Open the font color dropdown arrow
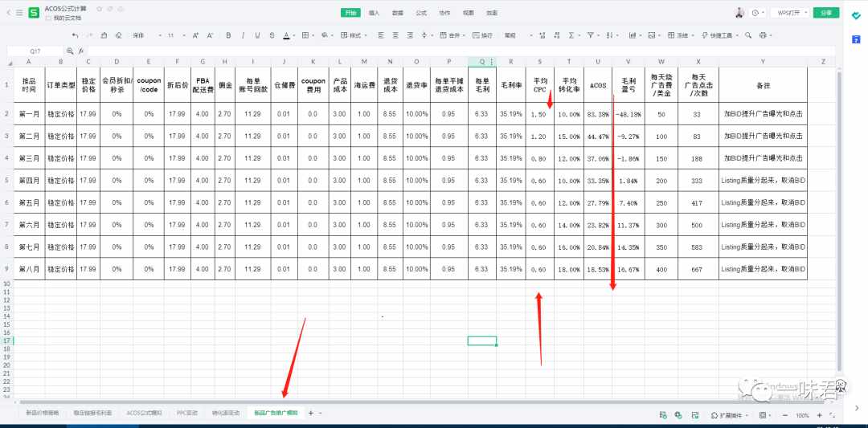 (x=293, y=35)
